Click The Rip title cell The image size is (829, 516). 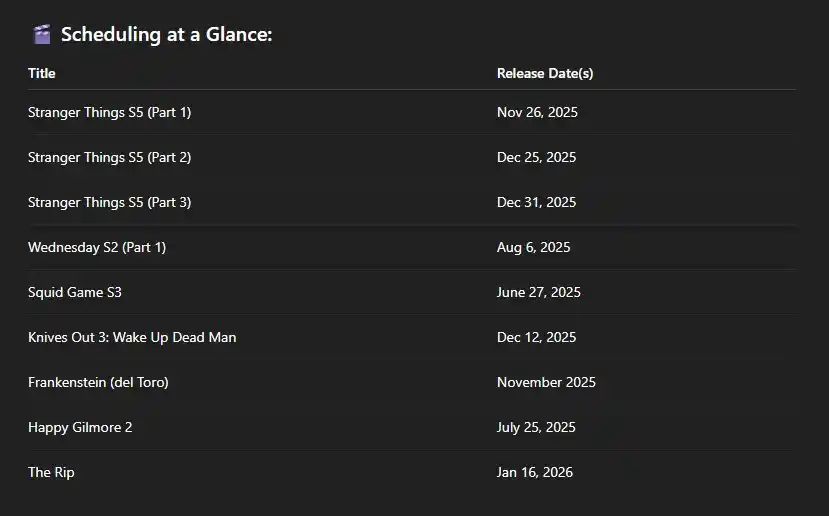click(51, 472)
